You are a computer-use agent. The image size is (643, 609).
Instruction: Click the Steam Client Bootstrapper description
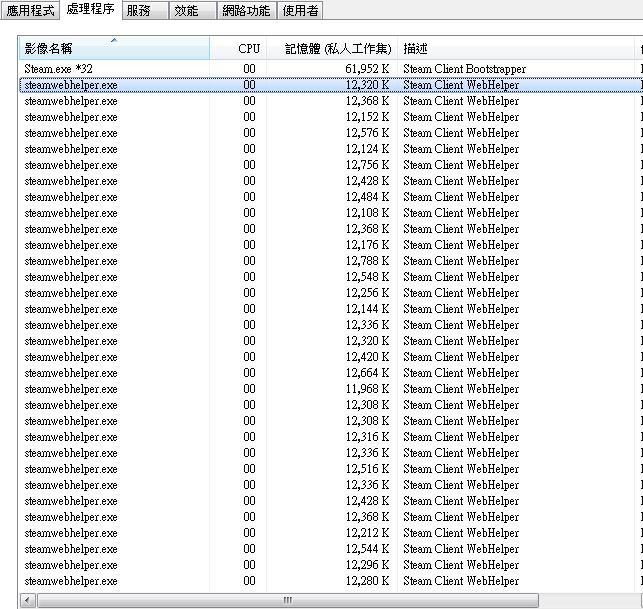(464, 69)
